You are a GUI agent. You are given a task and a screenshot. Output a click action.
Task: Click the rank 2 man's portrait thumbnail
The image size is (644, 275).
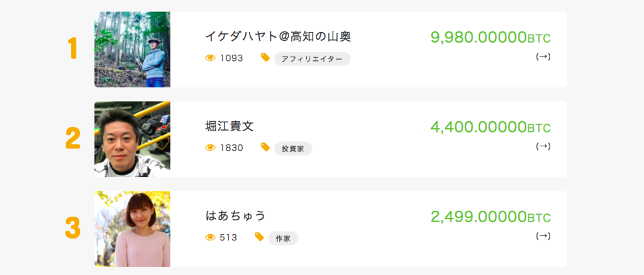tap(132, 139)
